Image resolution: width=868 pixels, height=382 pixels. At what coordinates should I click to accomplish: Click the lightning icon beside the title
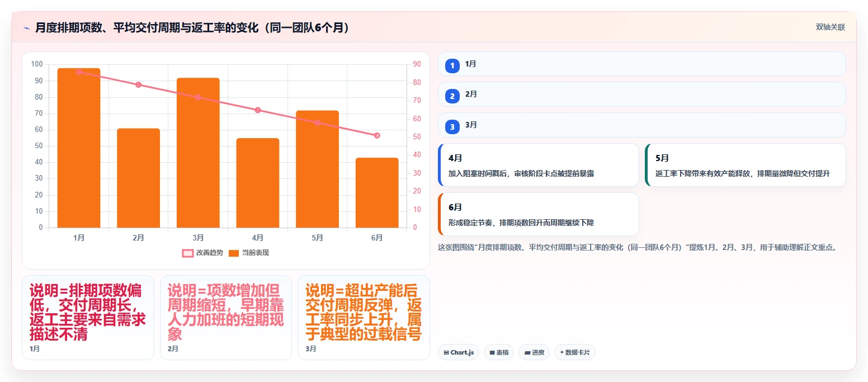26,27
